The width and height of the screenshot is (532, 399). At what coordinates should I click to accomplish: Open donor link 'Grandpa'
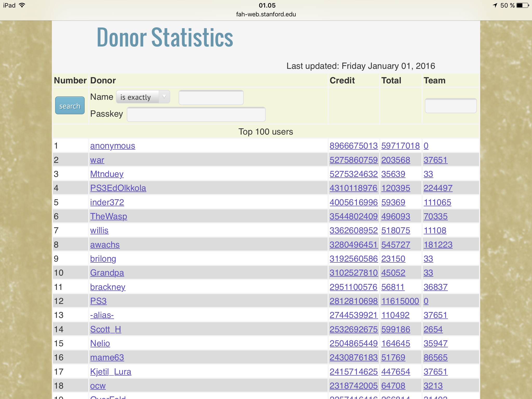coord(107,273)
